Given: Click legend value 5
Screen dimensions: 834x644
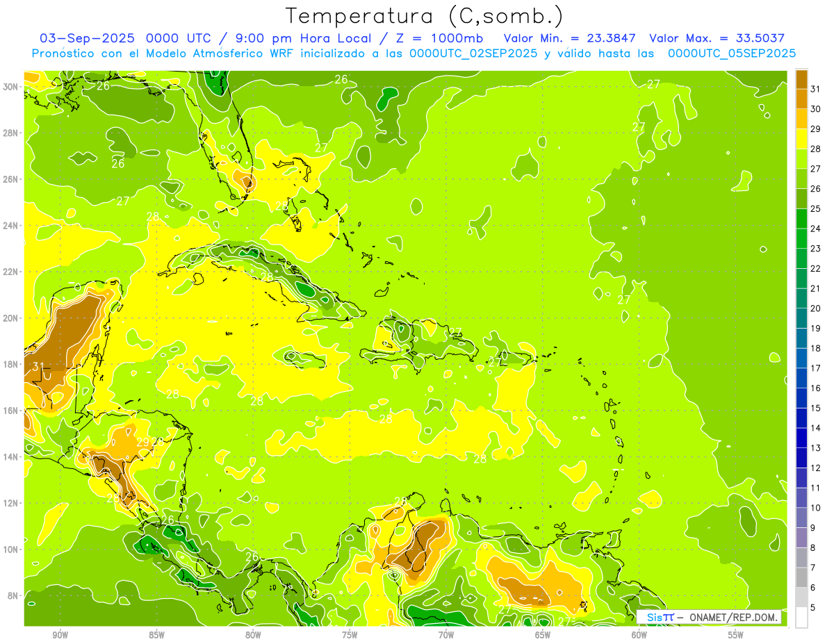Looking at the screenshot, I should [x=813, y=608].
